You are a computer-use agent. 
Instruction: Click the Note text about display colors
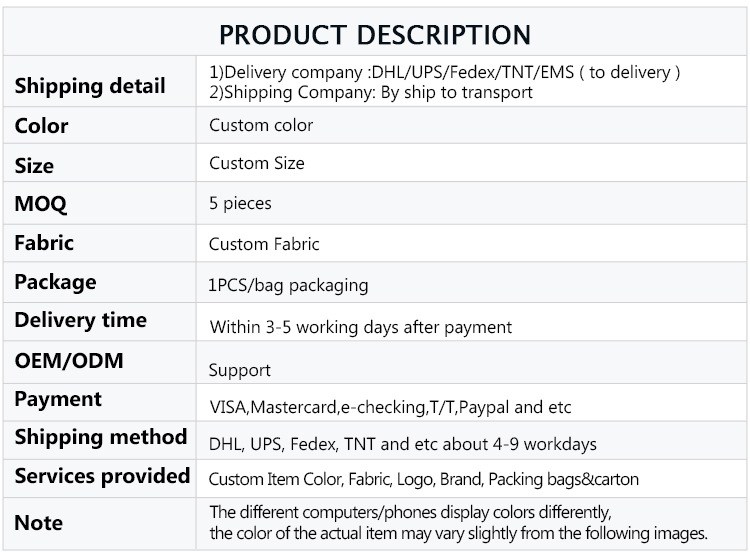pyautogui.click(x=458, y=523)
